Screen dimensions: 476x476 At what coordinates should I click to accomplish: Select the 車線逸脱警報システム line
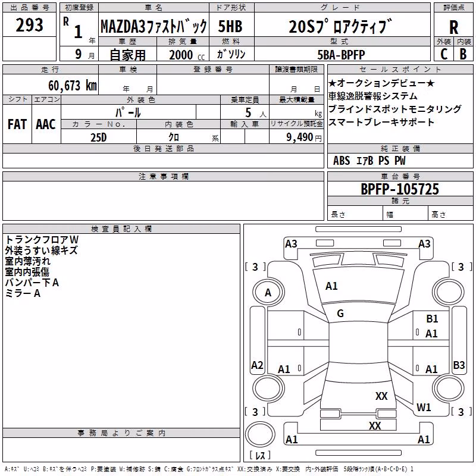(x=373, y=96)
